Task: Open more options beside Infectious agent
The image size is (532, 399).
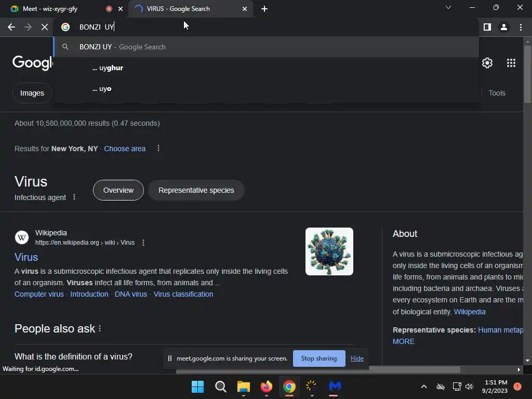Action: [74, 197]
